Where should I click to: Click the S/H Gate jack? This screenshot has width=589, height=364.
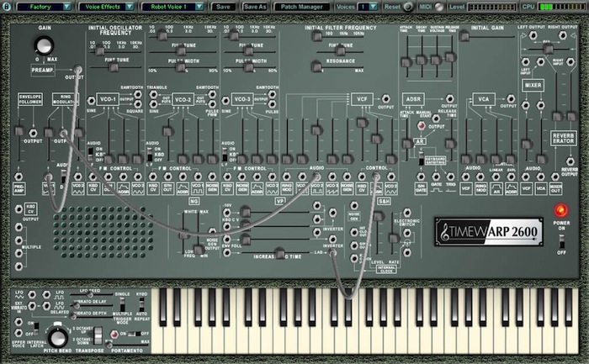(x=421, y=177)
